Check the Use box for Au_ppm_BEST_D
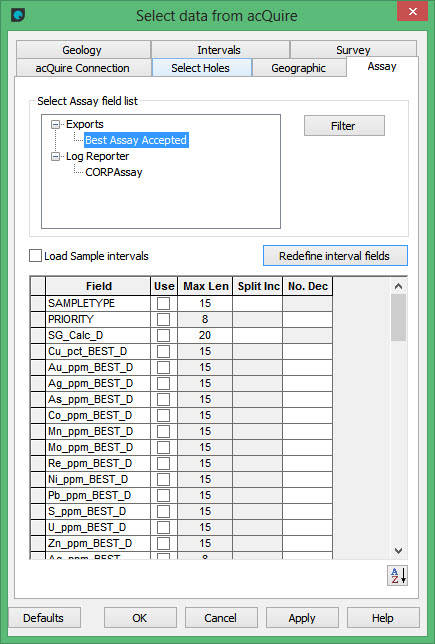 [x=163, y=367]
